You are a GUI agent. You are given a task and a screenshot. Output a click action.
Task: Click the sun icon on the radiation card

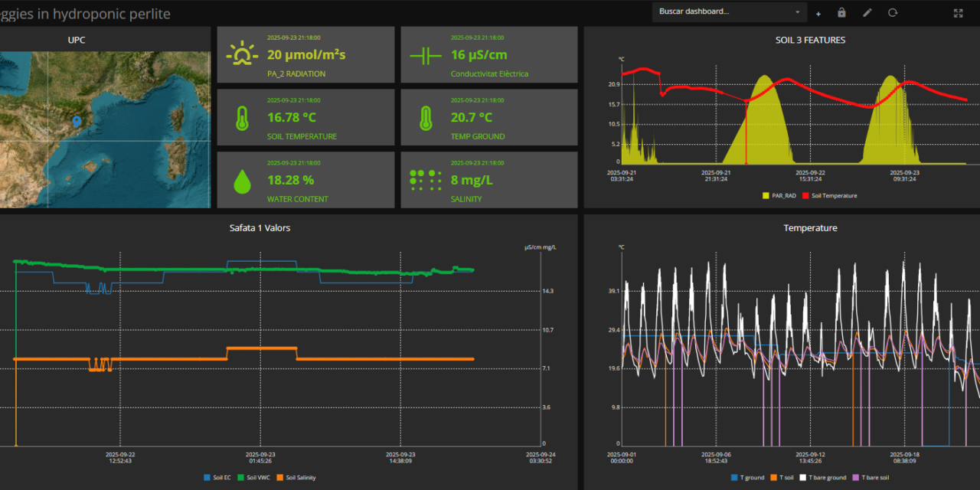[x=242, y=55]
